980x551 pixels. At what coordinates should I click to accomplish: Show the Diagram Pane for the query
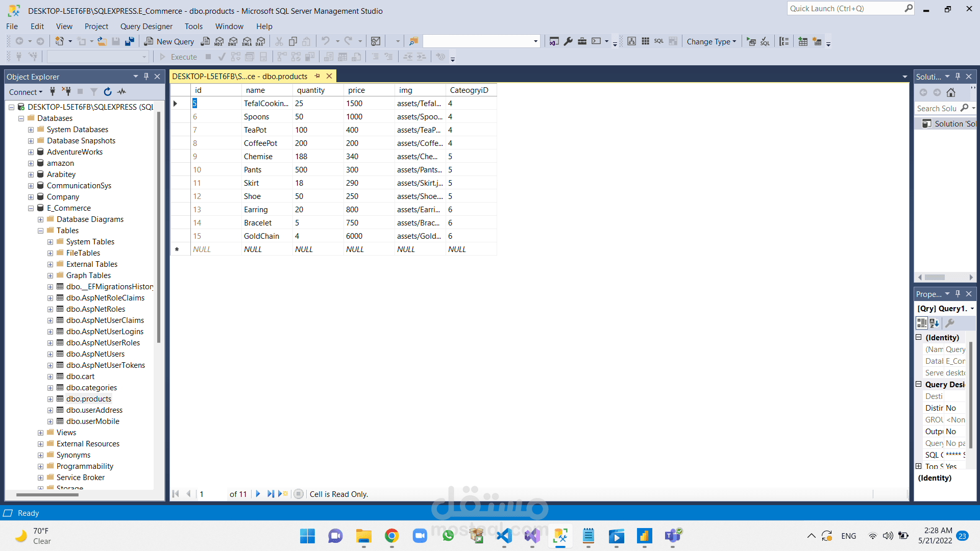[632, 41]
